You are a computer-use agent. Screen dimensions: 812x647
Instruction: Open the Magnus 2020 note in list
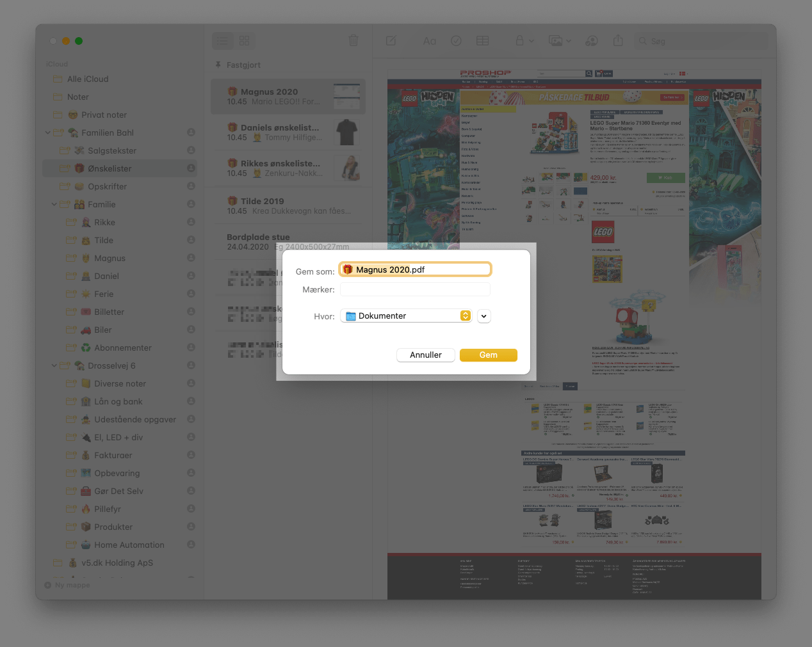(x=288, y=97)
